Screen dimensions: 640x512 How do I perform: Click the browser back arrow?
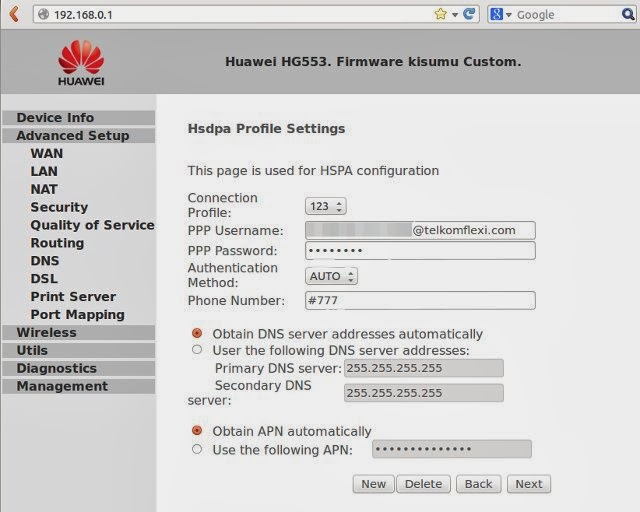coord(14,14)
